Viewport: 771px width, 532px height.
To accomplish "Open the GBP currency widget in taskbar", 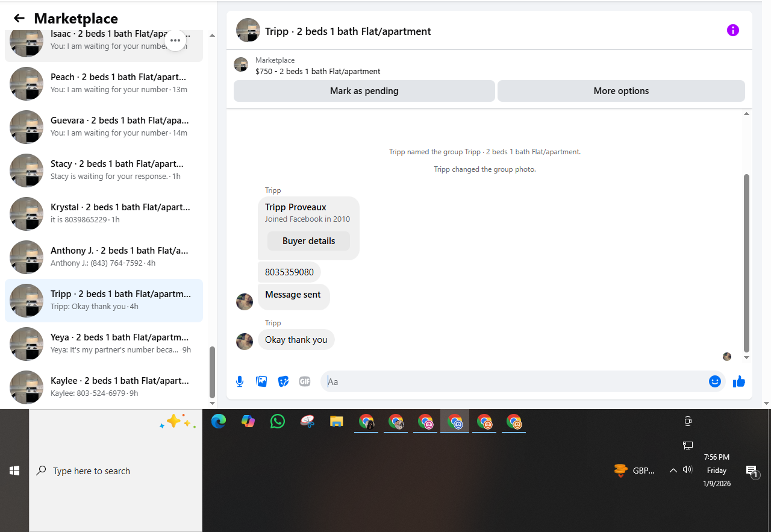I will 634,471.
